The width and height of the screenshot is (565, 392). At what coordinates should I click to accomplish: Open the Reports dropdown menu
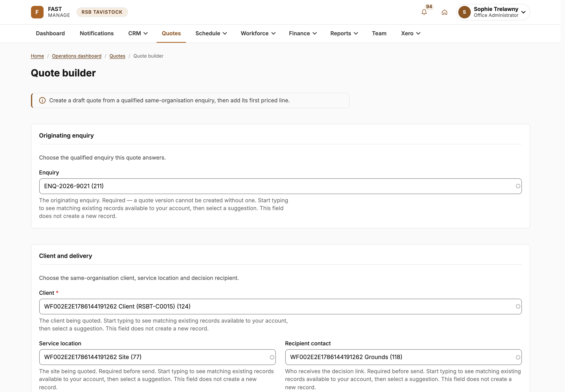point(344,33)
